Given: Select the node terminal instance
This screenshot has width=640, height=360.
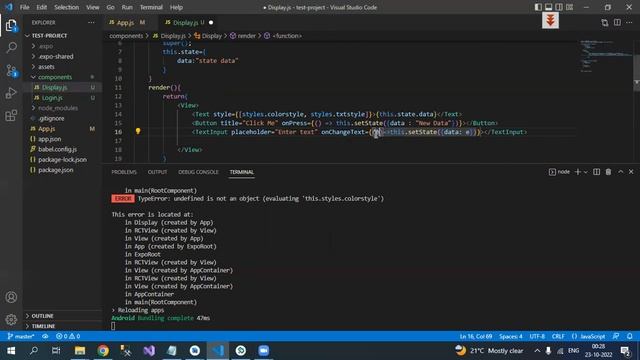Looking at the screenshot, I should point(559,172).
